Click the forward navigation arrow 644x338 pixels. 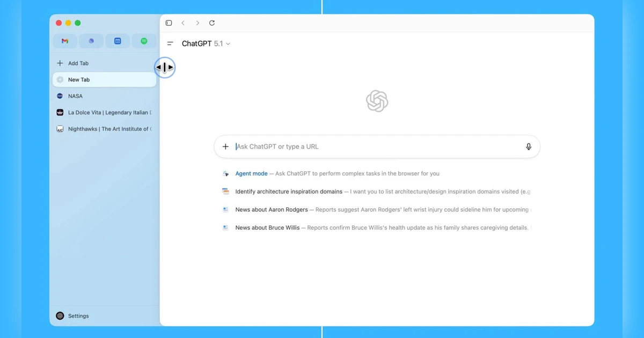197,23
